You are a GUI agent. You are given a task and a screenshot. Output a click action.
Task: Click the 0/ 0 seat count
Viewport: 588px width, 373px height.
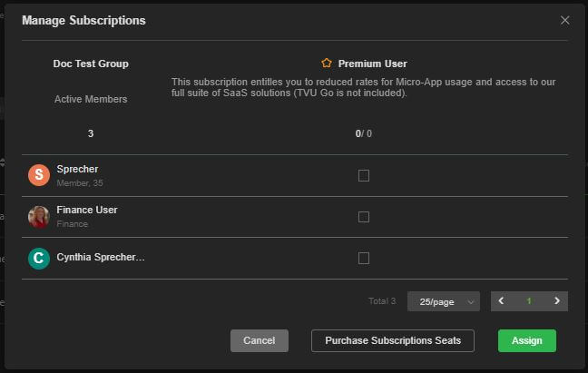point(363,133)
